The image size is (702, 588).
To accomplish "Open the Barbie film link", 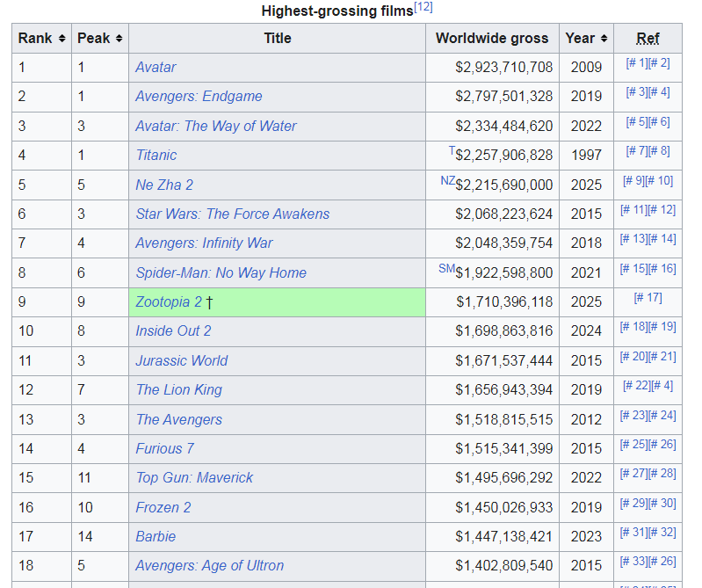I will [x=156, y=536].
